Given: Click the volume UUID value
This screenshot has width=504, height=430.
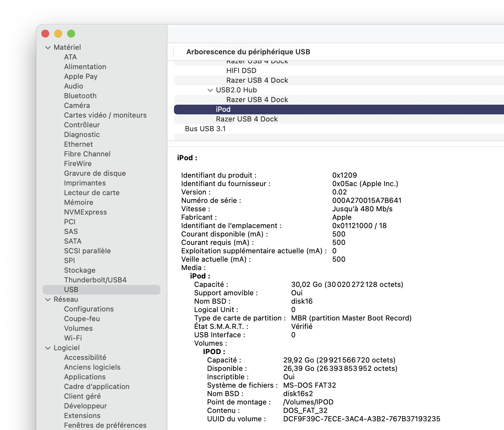Looking at the screenshot, I should [362, 419].
